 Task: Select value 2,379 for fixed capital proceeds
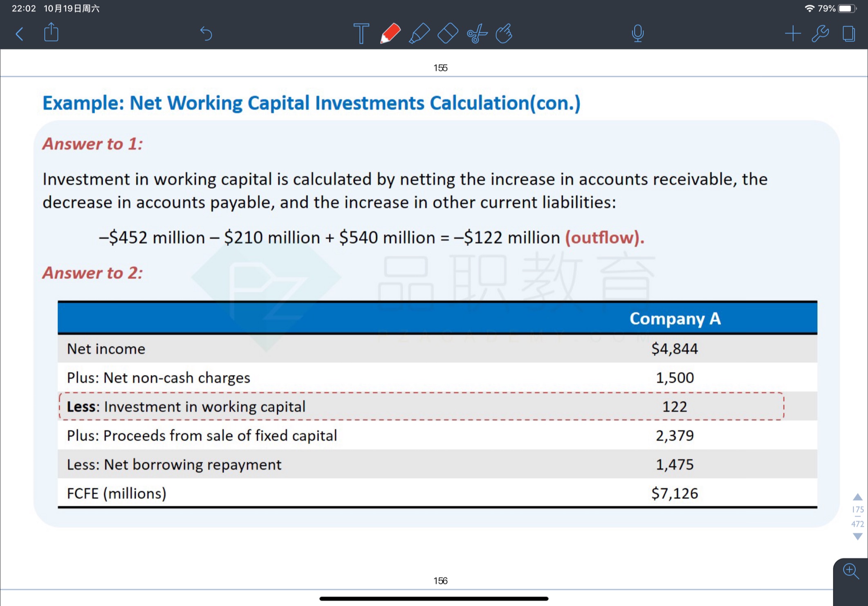tap(675, 435)
